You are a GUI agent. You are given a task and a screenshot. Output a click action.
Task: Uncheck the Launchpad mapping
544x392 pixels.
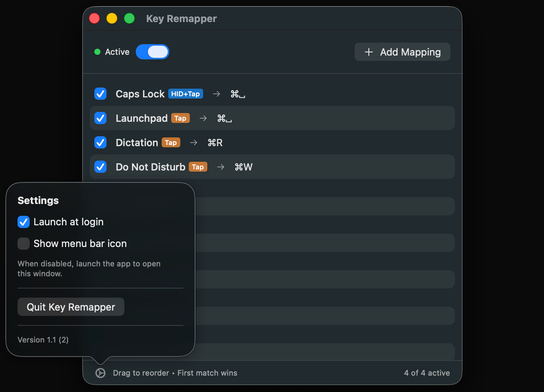[100, 118]
